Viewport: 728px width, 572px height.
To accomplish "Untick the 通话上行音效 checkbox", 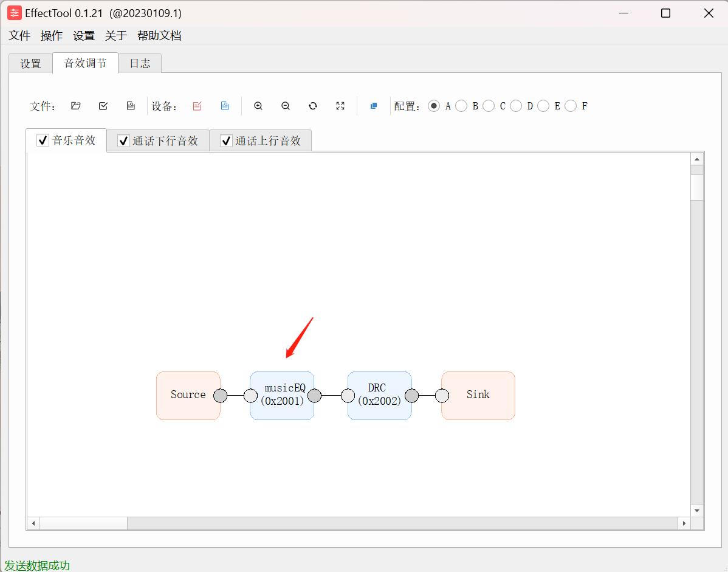I will tap(226, 140).
